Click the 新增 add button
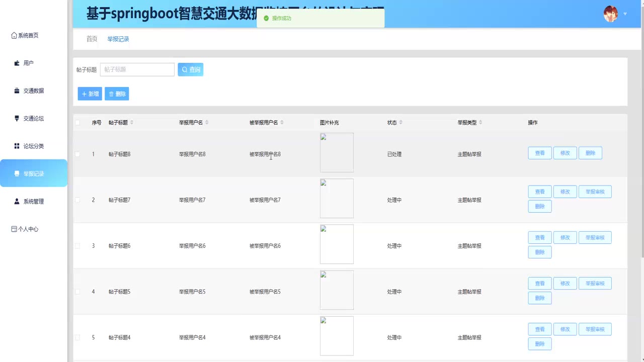 [x=90, y=94]
